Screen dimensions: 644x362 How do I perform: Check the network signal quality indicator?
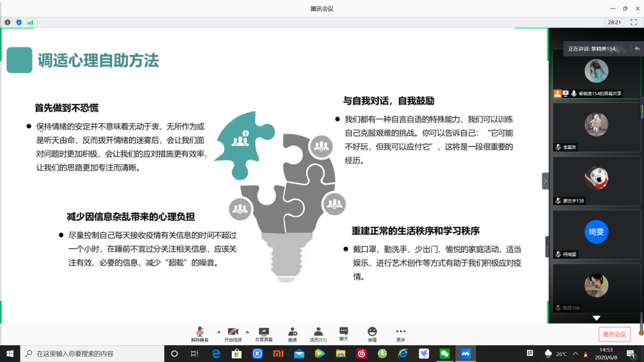[x=31, y=22]
